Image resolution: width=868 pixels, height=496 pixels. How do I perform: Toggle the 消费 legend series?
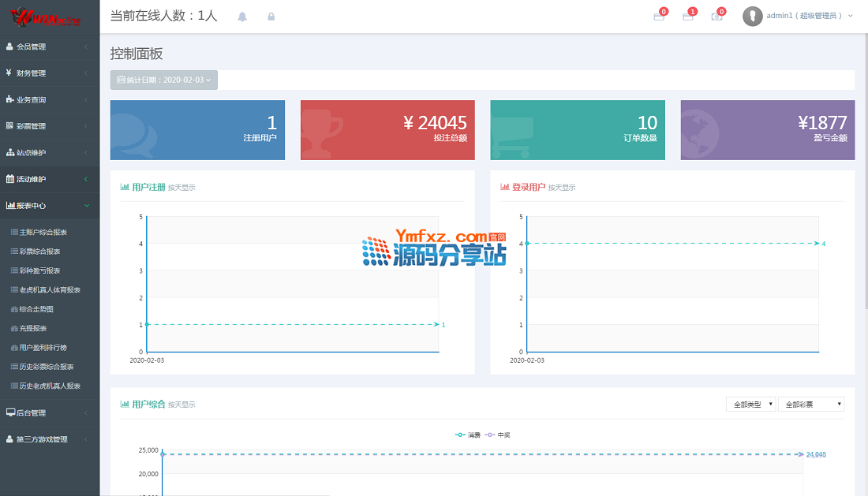[x=467, y=434]
